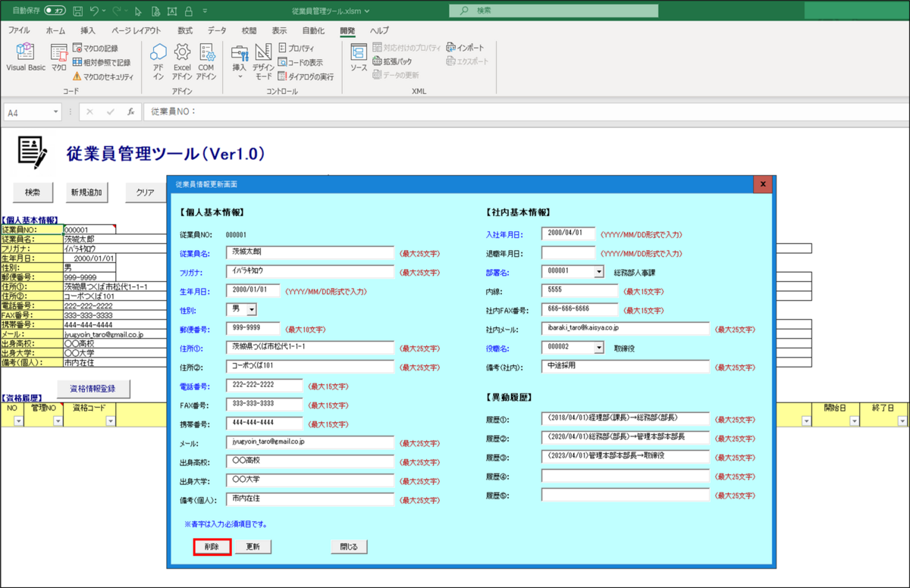Open the NO column filter dropdown
Image resolution: width=910 pixels, height=588 pixels.
(17, 421)
